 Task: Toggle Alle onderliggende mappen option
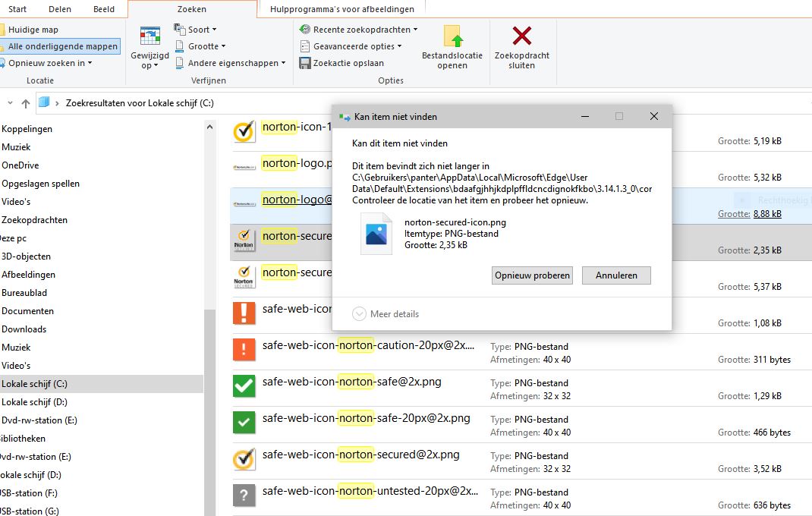tap(62, 46)
